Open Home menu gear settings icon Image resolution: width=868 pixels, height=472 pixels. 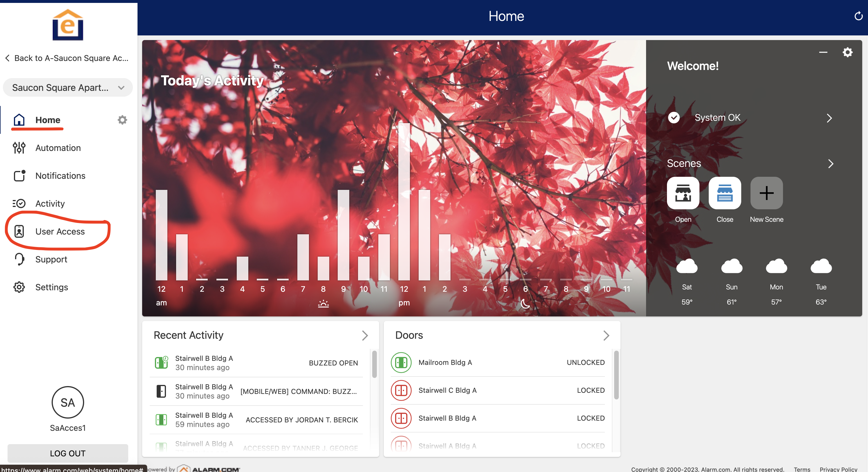coord(122,120)
